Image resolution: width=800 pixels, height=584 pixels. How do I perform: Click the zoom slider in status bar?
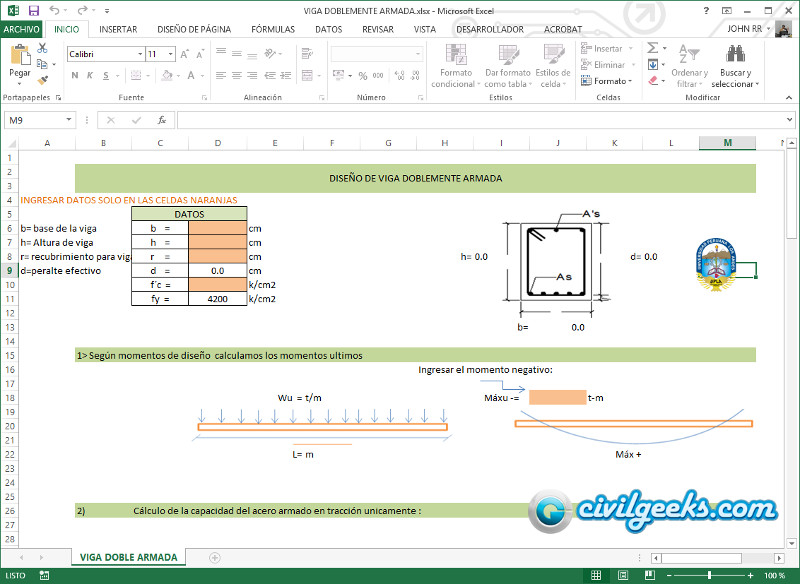pyautogui.click(x=709, y=575)
